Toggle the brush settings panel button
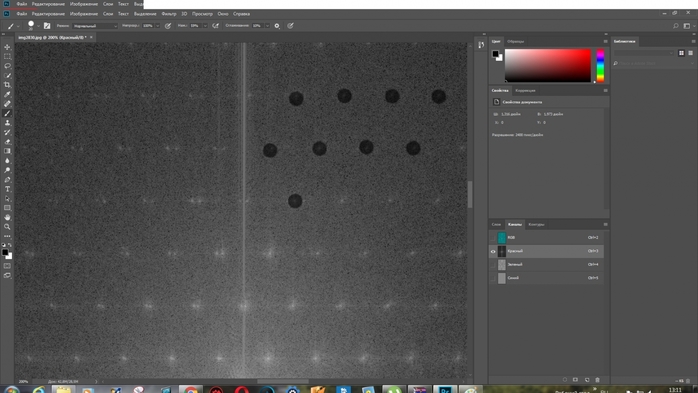The width and height of the screenshot is (698, 393). point(47,26)
